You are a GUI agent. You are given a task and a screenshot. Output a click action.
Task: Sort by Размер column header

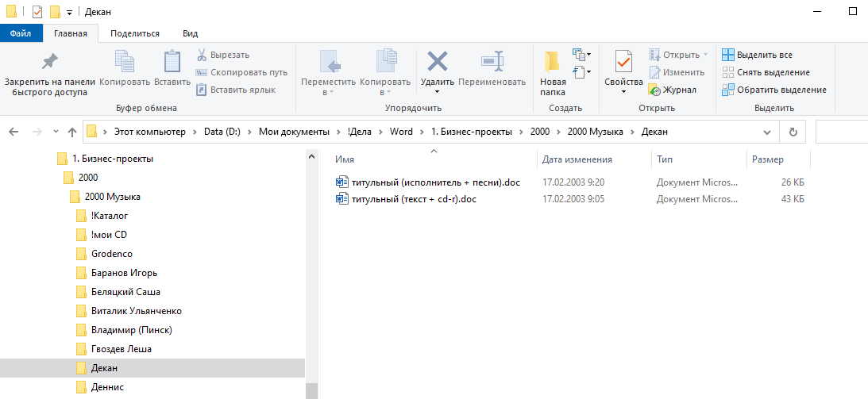778,159
